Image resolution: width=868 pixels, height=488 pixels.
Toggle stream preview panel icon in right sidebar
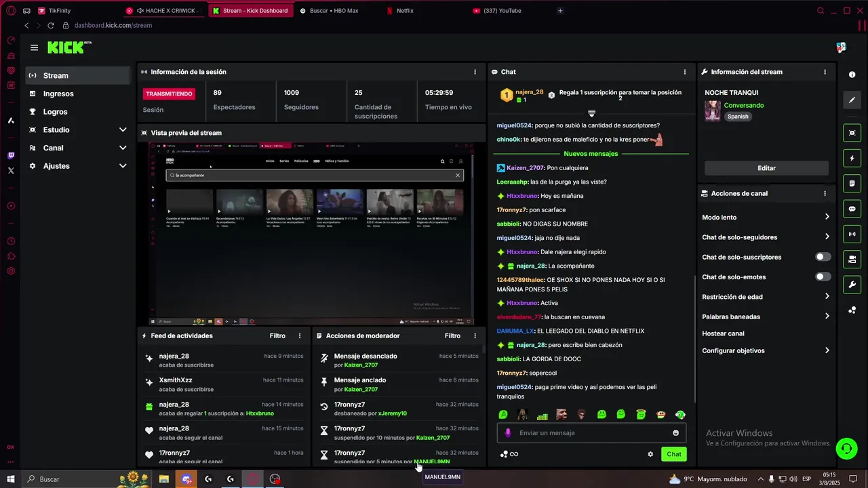[x=852, y=133]
